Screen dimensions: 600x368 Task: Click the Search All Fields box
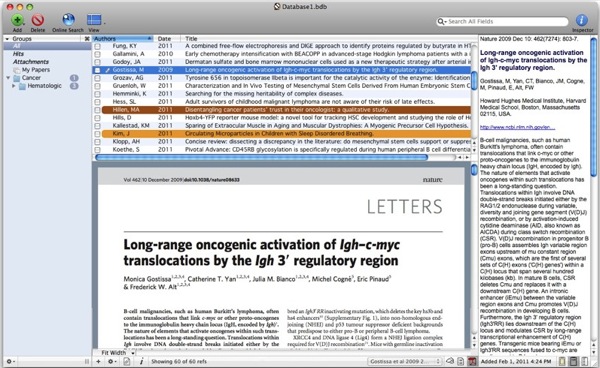point(502,21)
